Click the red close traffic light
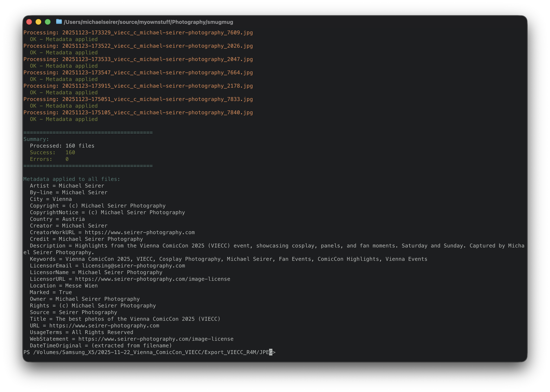This screenshot has height=392, width=550. 29,22
